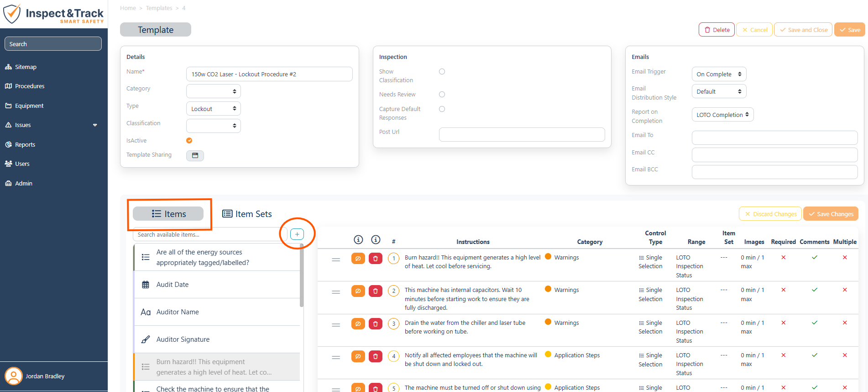Select the Audit Date item

pos(217,285)
